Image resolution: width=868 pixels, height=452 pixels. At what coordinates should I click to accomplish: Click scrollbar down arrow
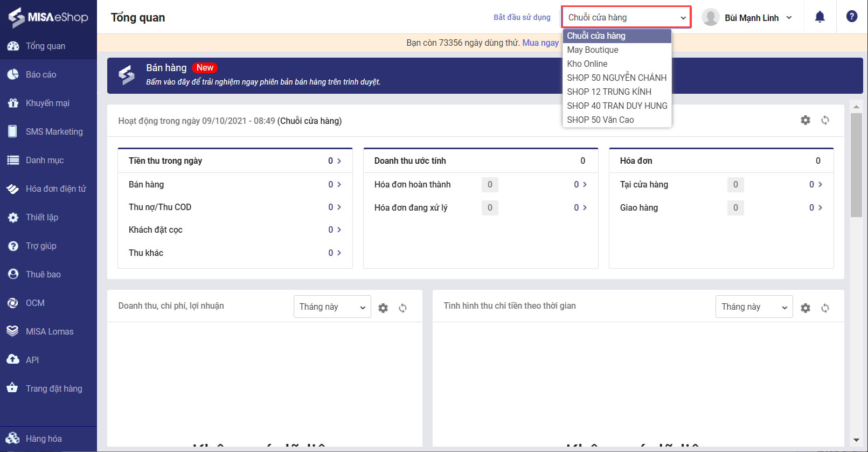click(x=856, y=440)
